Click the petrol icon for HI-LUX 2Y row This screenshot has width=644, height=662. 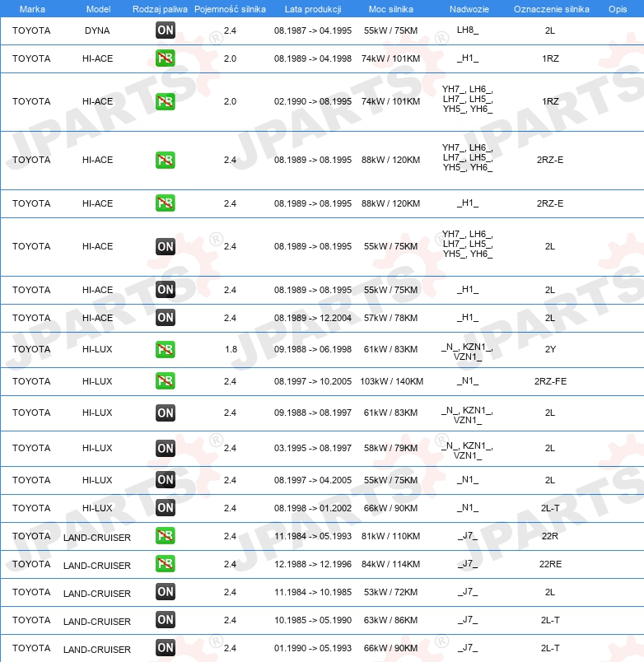coord(165,349)
